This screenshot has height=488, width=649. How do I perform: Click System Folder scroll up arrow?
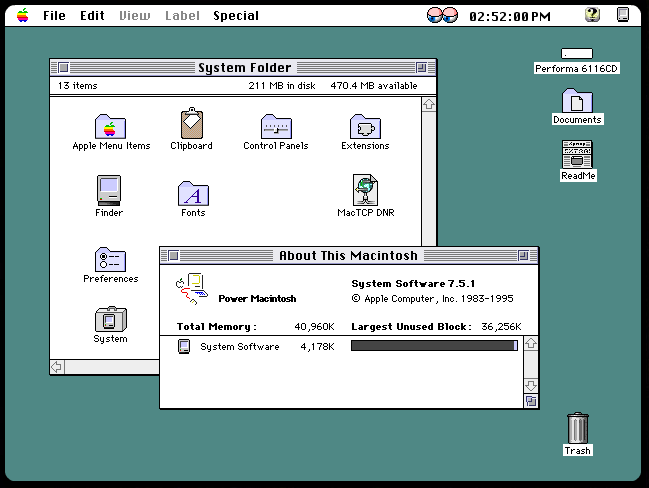point(429,104)
